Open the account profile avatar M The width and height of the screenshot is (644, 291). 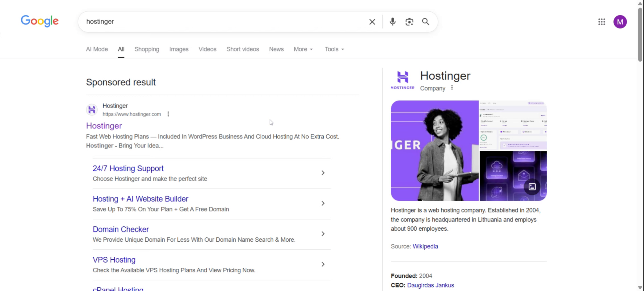point(620,22)
